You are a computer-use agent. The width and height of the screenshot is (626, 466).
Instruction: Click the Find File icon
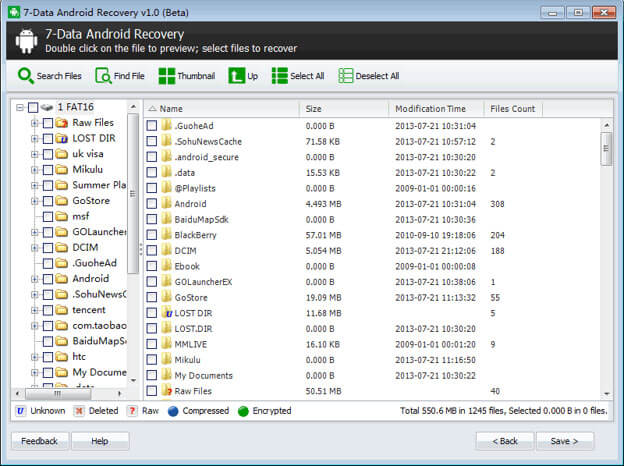pos(103,75)
